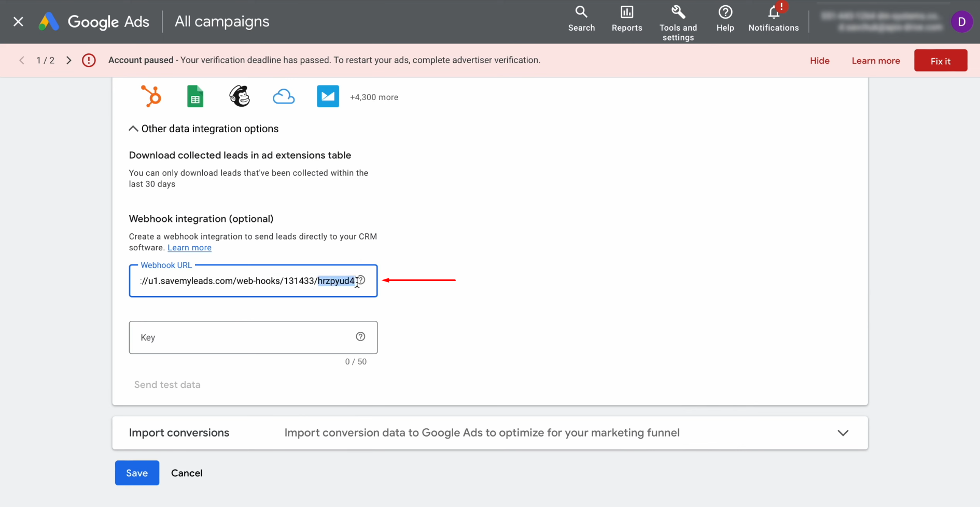Screen dimensions: 980x507
Task: Click the 0 / 50 character counter
Action: click(356, 362)
